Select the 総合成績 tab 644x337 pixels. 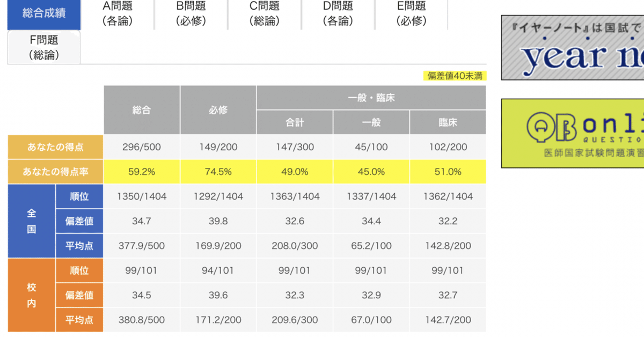(44, 13)
